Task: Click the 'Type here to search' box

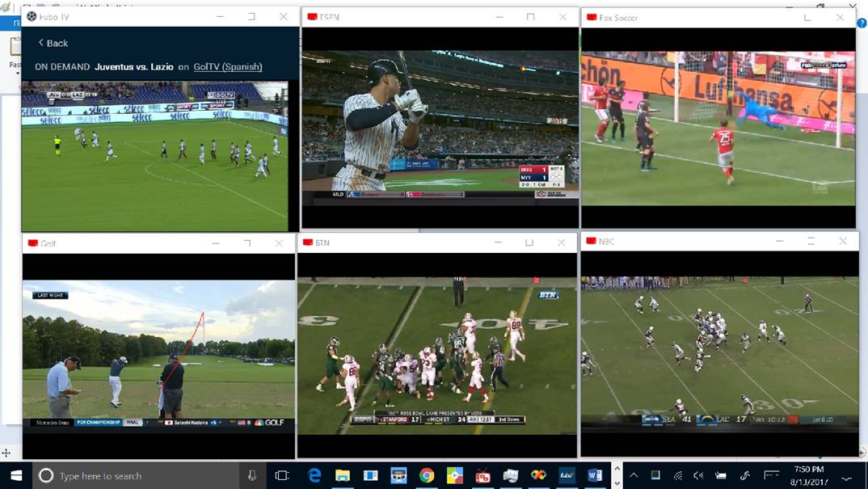Action: coord(136,476)
